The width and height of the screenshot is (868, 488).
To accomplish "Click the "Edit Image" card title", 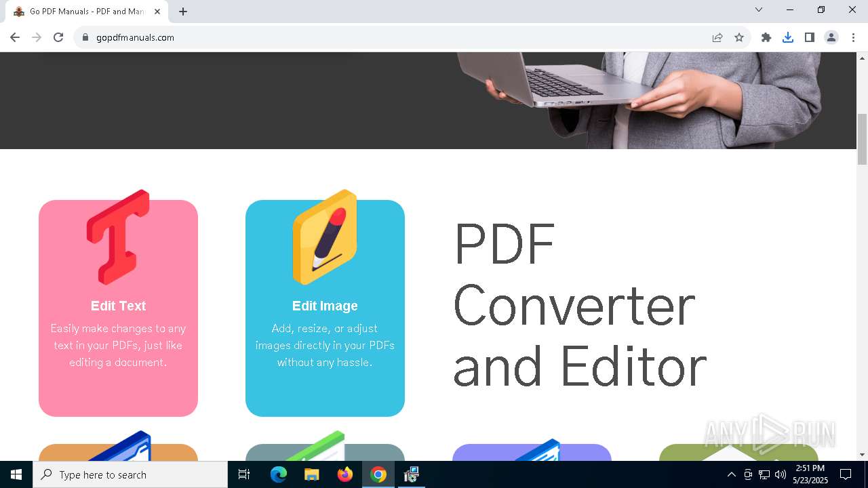I will tap(325, 306).
